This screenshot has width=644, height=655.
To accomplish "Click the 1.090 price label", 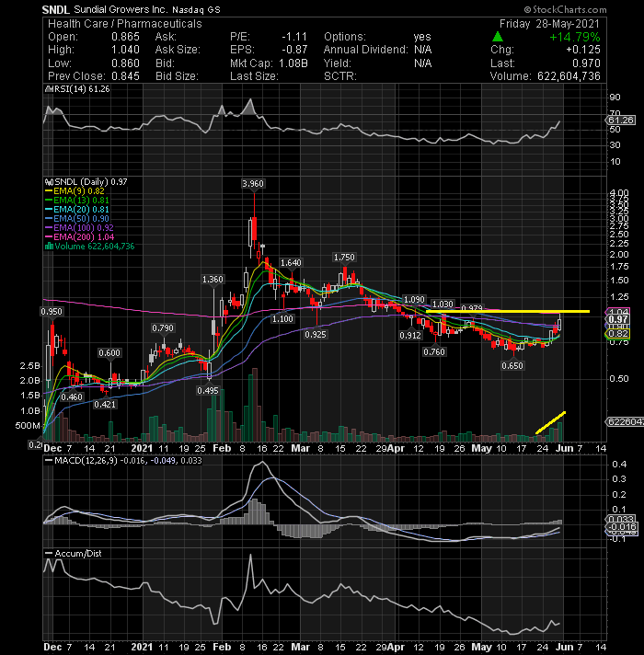I will 414,300.
